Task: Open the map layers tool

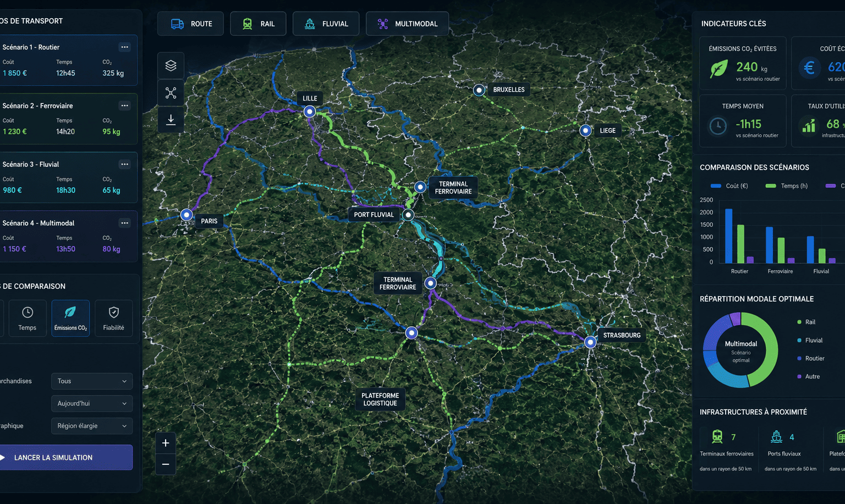Action: 171,65
